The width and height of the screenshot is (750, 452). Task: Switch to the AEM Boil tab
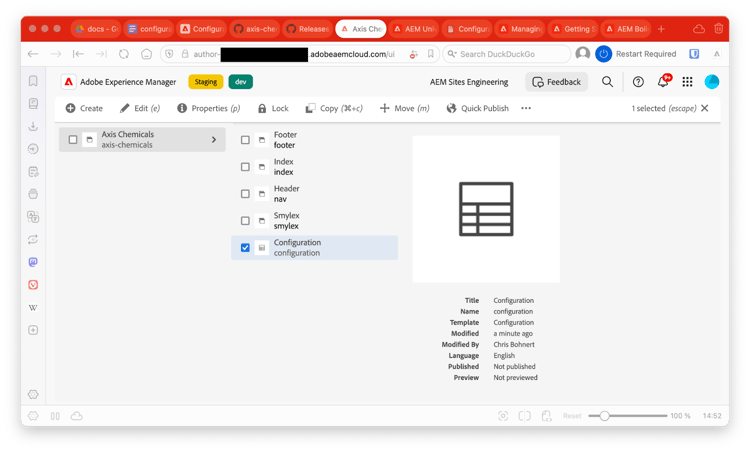(627, 29)
